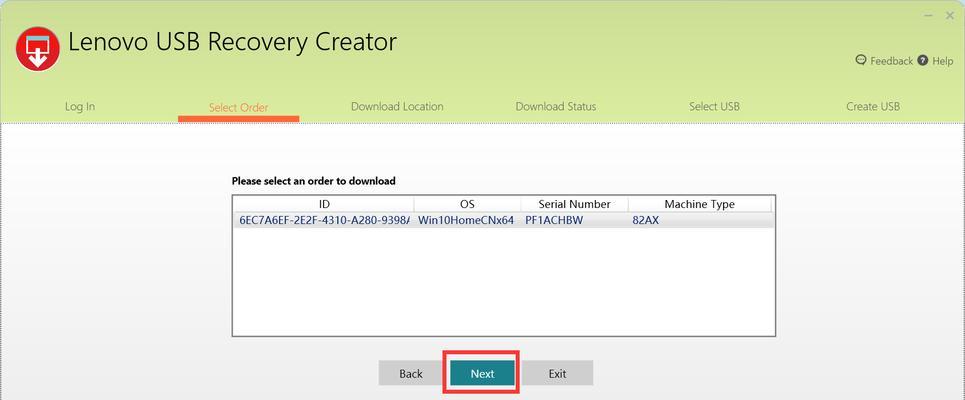
Task: Click machine type 82AX cell
Action: [645, 220]
